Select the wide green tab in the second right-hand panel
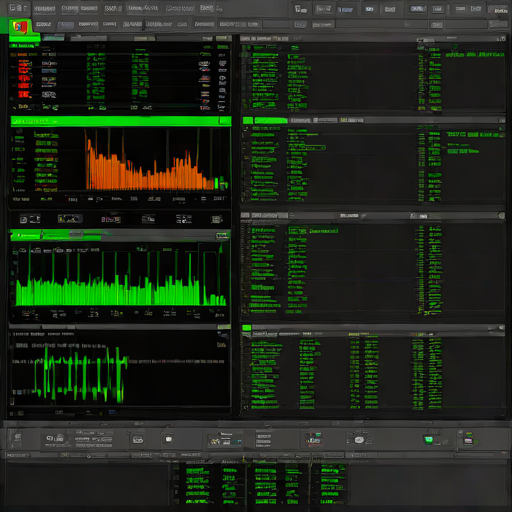The width and height of the screenshot is (512, 512). click(271, 120)
